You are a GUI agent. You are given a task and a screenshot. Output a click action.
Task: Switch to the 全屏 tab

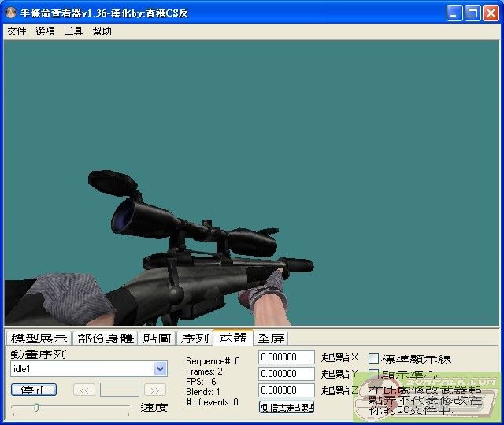point(272,338)
